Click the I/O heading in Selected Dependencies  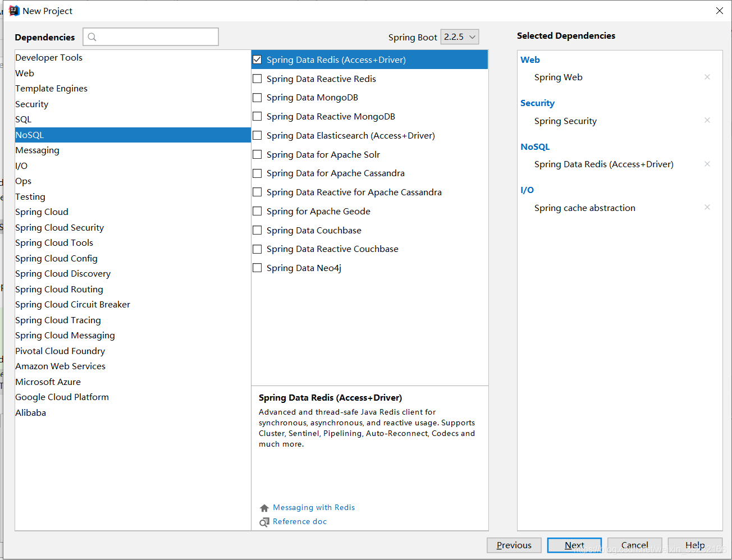coord(527,190)
